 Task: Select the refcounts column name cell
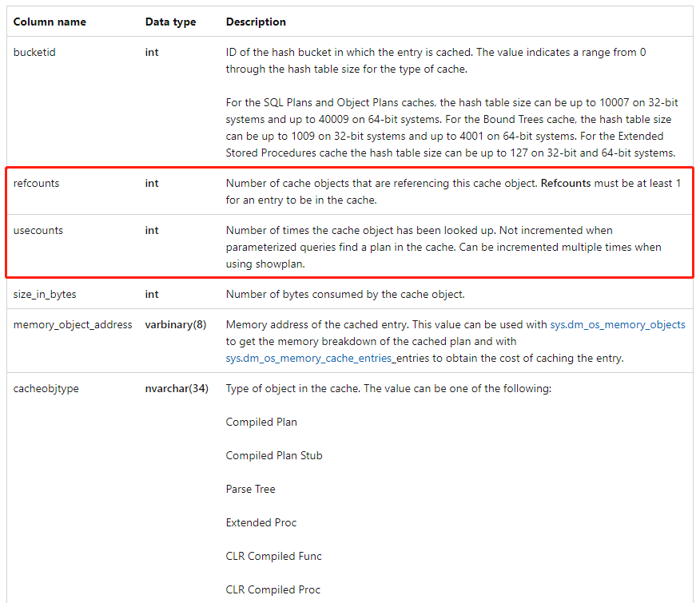tap(36, 183)
